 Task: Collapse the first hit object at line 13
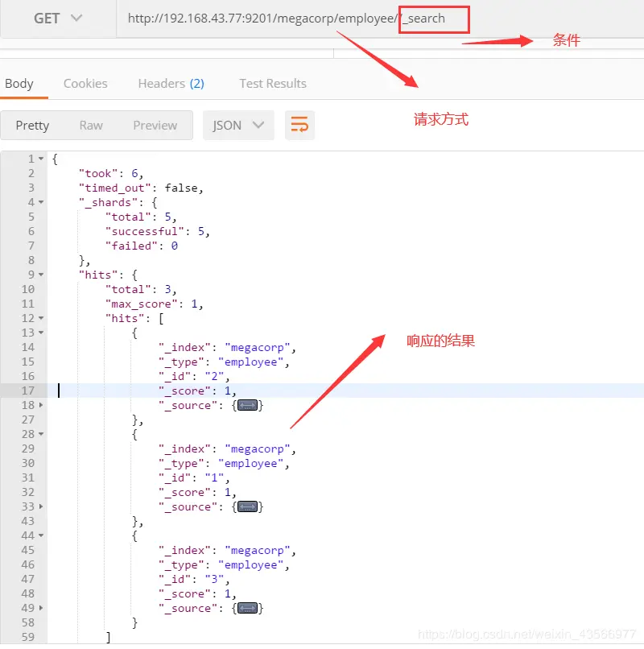[41, 333]
